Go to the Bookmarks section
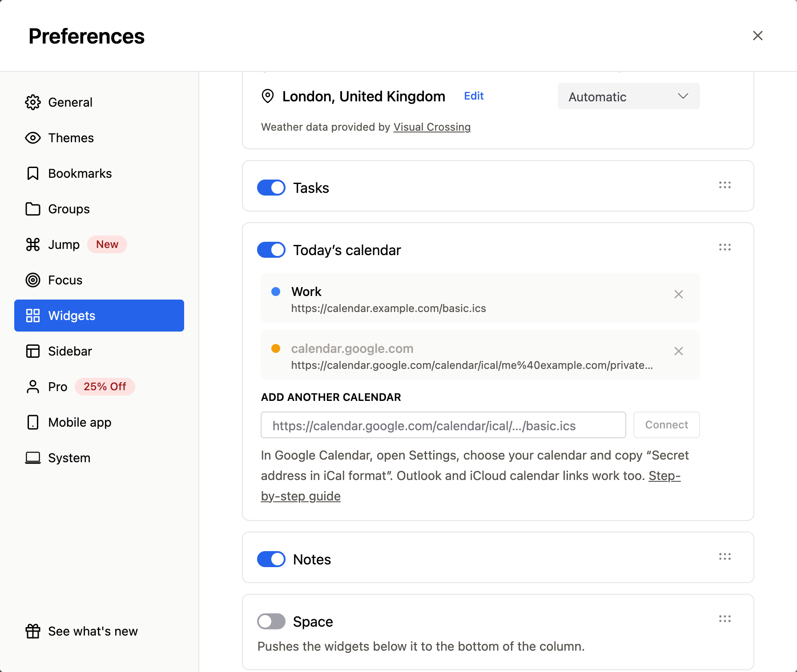The image size is (797, 672). point(99,173)
